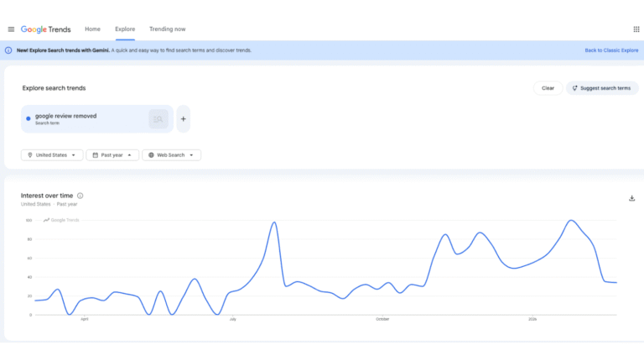This screenshot has height=361, width=644.
Task: Click the blue dot of the search term
Action: 29,118
